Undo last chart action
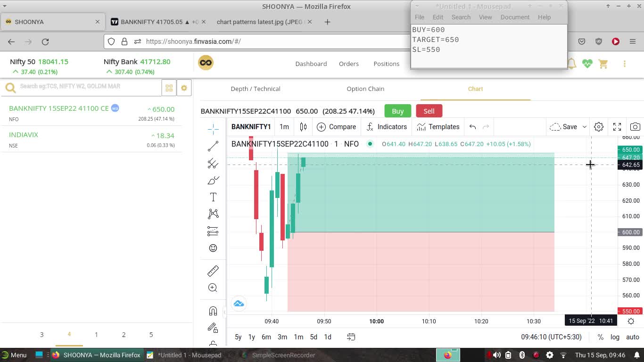The height and width of the screenshot is (362, 644). point(472,127)
